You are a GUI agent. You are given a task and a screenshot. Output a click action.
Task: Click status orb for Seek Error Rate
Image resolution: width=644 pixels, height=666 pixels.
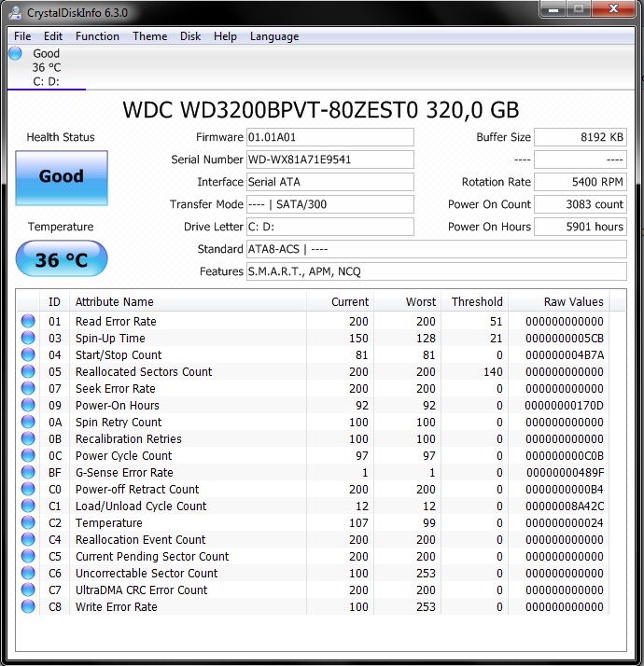coord(28,388)
